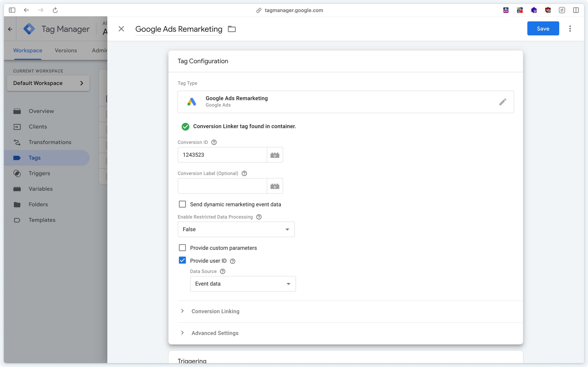Click the Clients icon in sidebar
Screen dimensions: 588x367
tap(17, 126)
